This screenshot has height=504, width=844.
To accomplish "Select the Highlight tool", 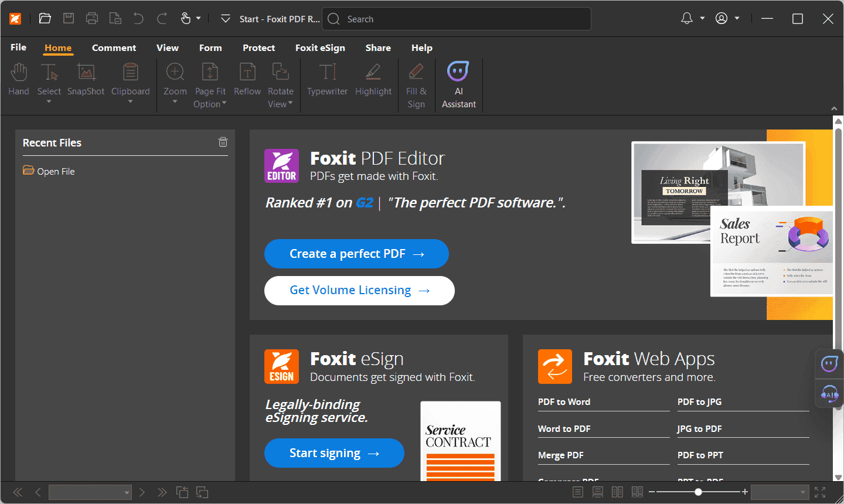I will click(x=373, y=80).
